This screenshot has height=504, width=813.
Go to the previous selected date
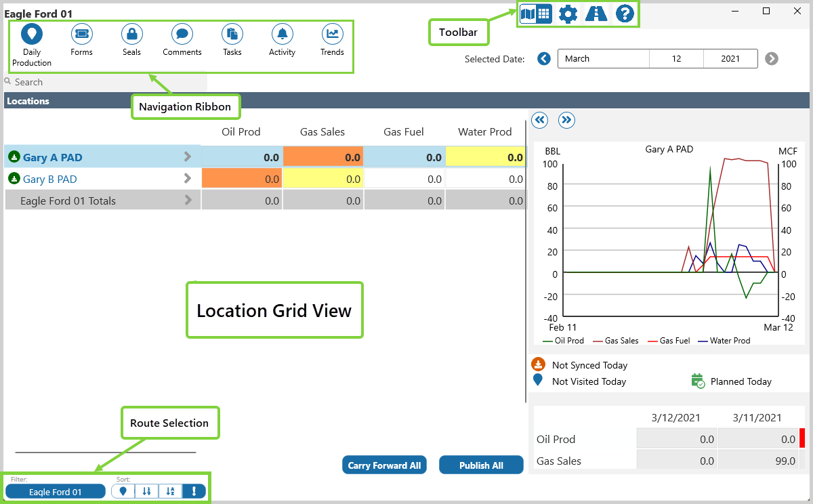[543, 59]
